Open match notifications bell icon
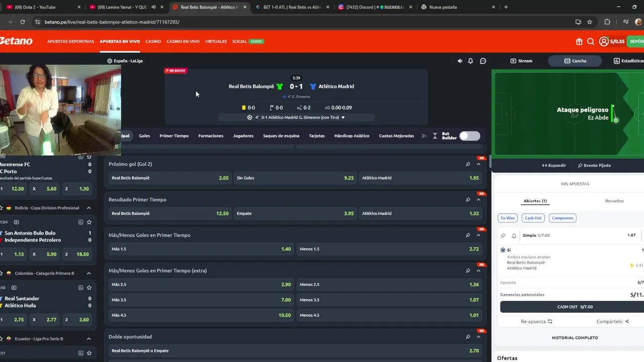Screen dimensions: 644x362 pyautogui.click(x=470, y=61)
